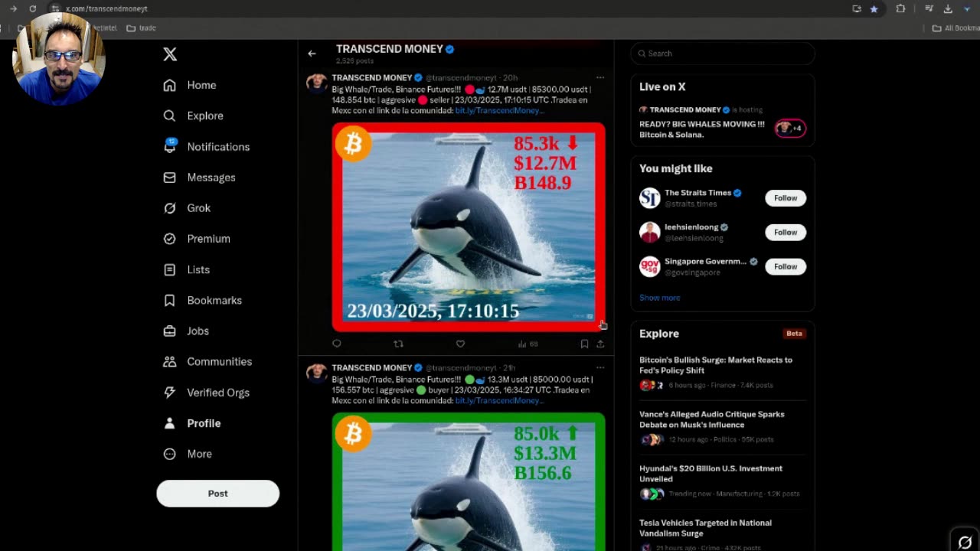Screen dimensions: 980x551
Task: Click the screen cast icon in toolbar
Action: click(x=857, y=8)
